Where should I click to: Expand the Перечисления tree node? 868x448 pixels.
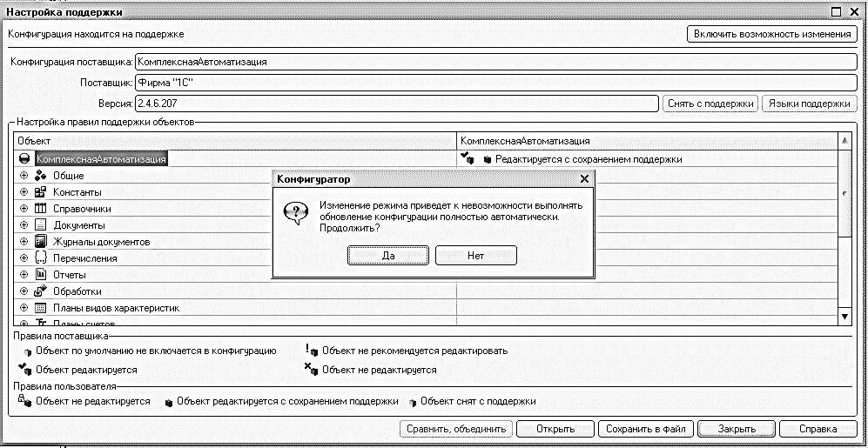pos(24,258)
